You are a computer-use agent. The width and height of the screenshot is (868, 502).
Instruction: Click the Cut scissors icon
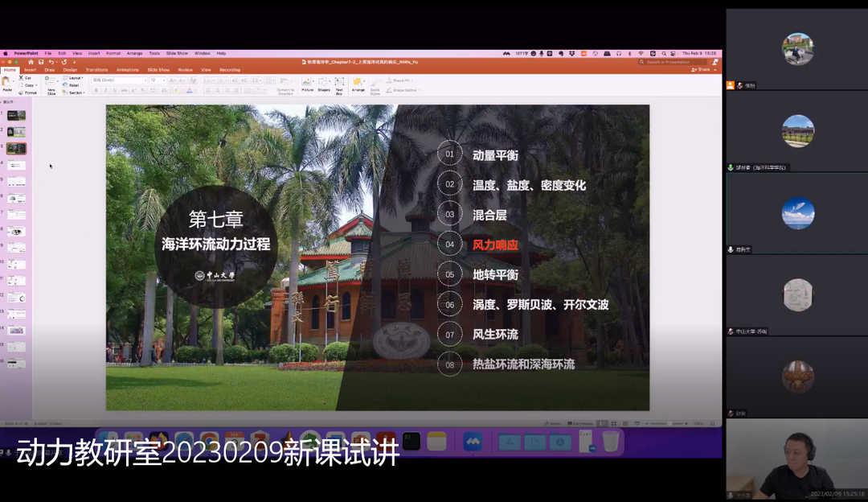(23, 78)
